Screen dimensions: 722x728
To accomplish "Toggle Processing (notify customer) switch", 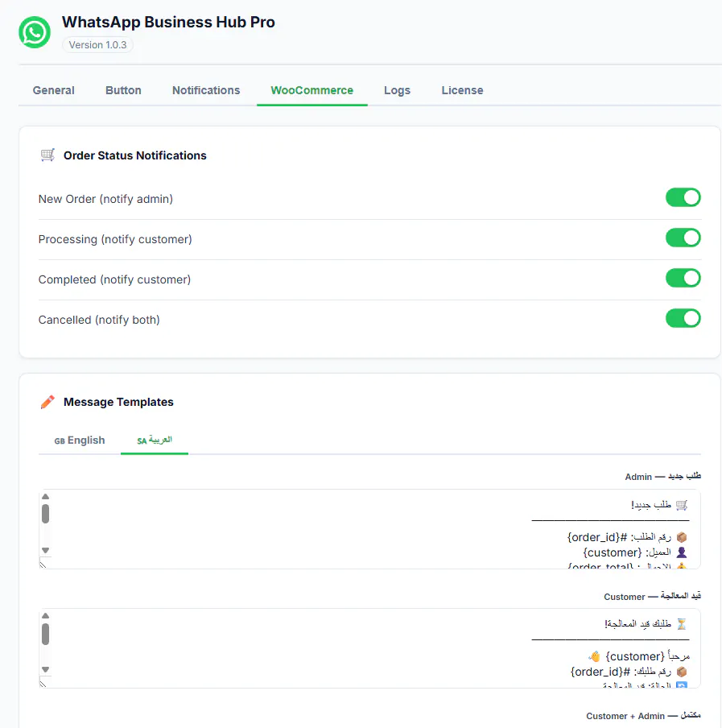I will [x=683, y=238].
